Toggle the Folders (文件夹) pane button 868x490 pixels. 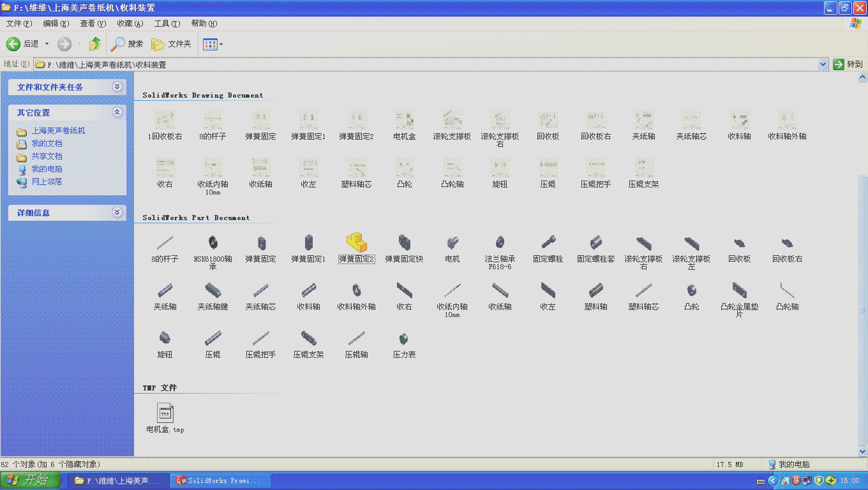point(171,44)
